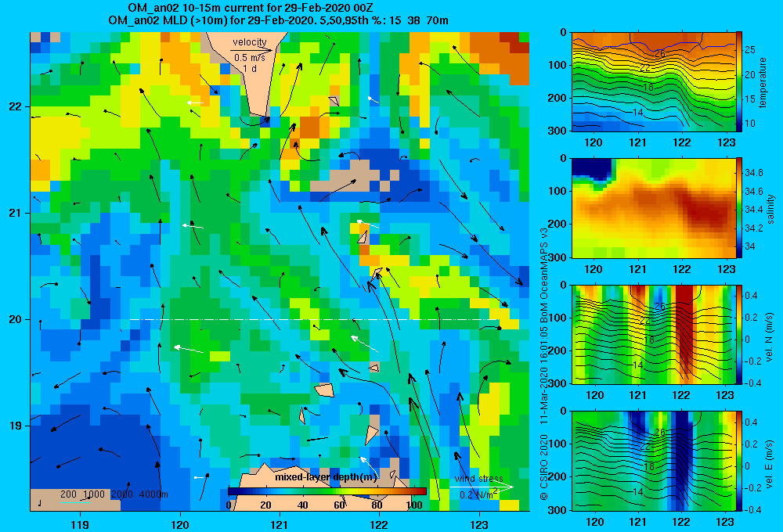Click the '200 1000 2000 4000m' depth contour legend
783x532 pixels.
(x=114, y=494)
